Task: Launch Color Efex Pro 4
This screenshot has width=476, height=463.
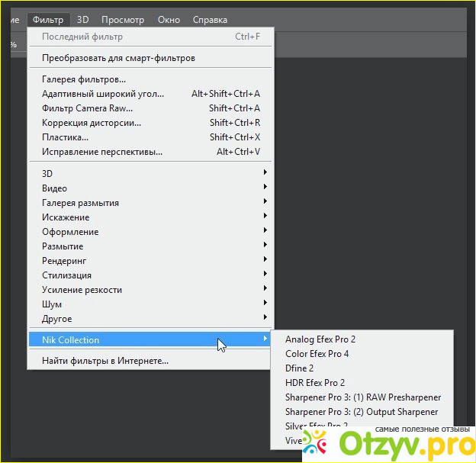Action: [x=317, y=354]
